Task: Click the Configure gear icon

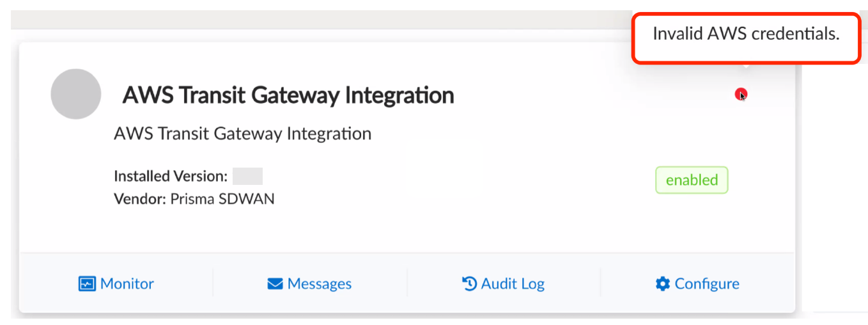Action: (x=663, y=283)
